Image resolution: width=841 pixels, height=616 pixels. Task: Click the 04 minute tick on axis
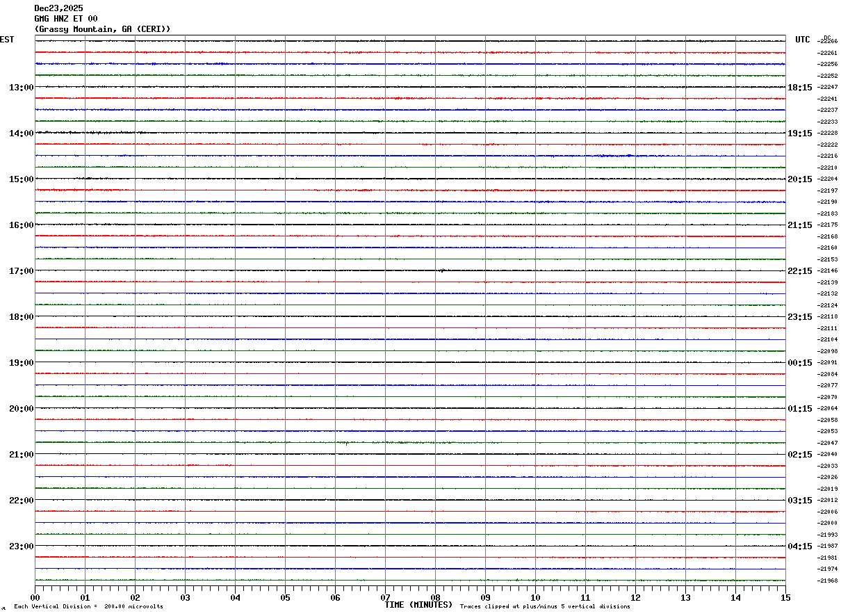coord(235,597)
